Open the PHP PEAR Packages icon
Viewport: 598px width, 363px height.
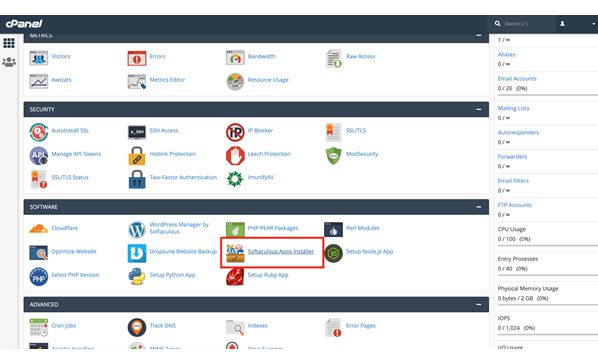tap(235, 230)
